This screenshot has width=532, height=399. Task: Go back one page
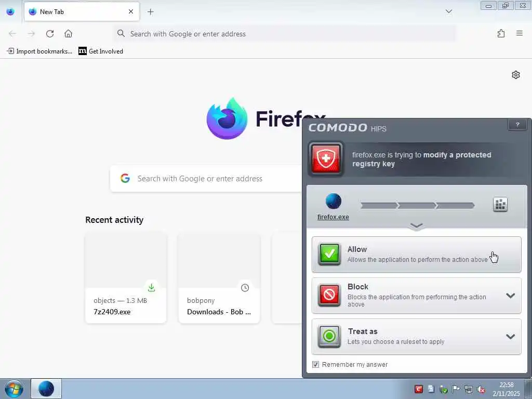(12, 34)
